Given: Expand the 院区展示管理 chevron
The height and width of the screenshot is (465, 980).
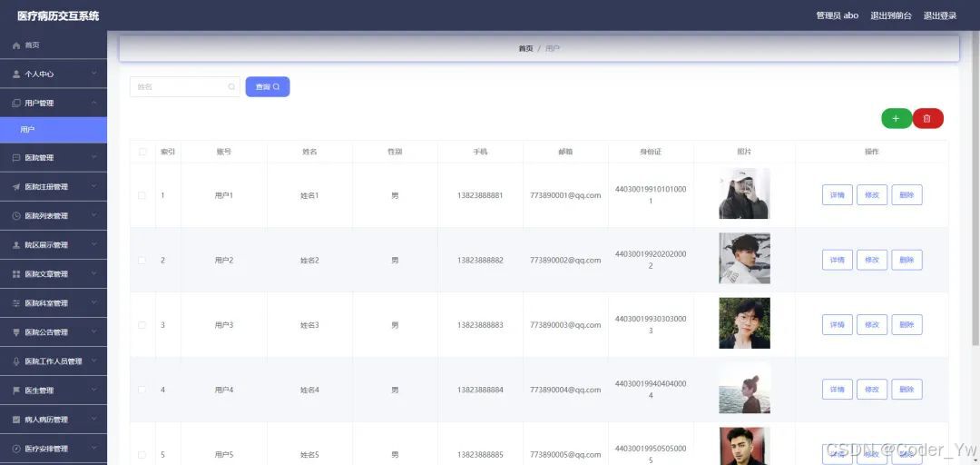Looking at the screenshot, I should (93, 244).
